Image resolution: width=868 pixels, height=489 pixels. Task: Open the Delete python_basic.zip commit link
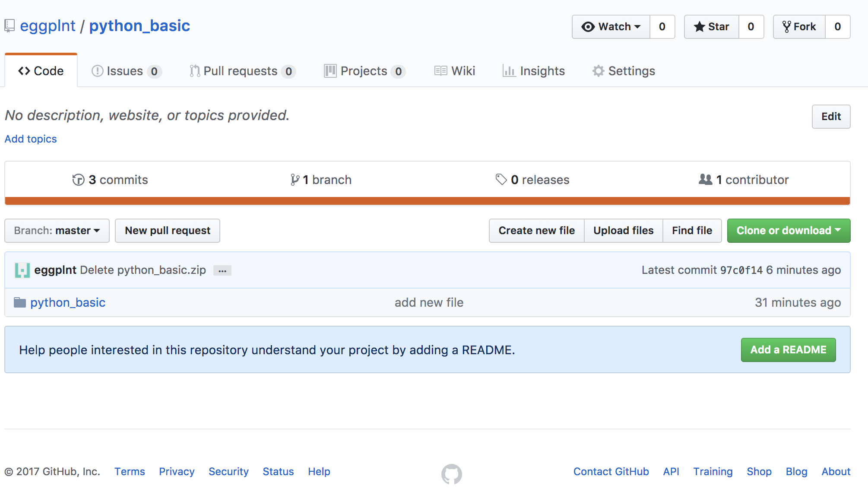[x=143, y=270]
